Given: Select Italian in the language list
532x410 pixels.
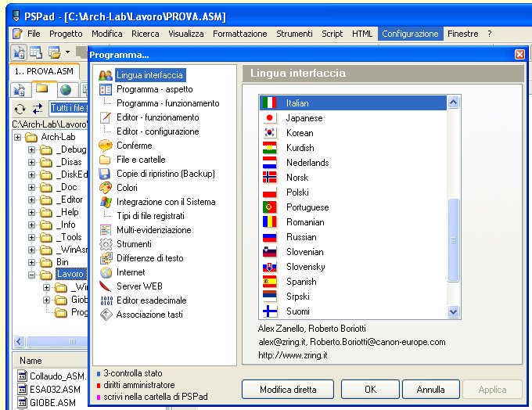Looking at the screenshot, I should click(x=353, y=102).
